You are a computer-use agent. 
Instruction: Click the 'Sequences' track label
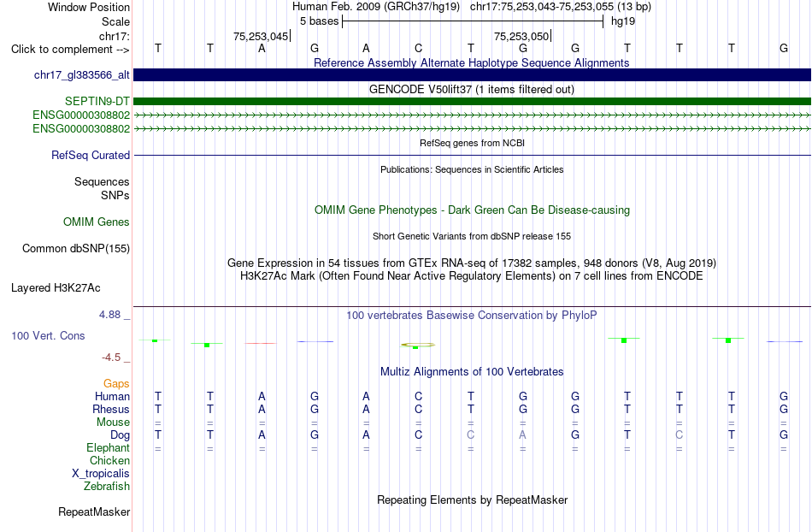click(102, 182)
